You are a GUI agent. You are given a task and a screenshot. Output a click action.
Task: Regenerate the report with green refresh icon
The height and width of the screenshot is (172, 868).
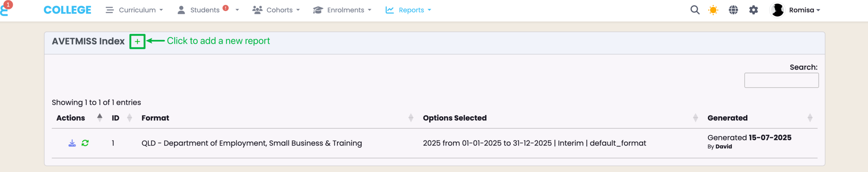coord(85,143)
